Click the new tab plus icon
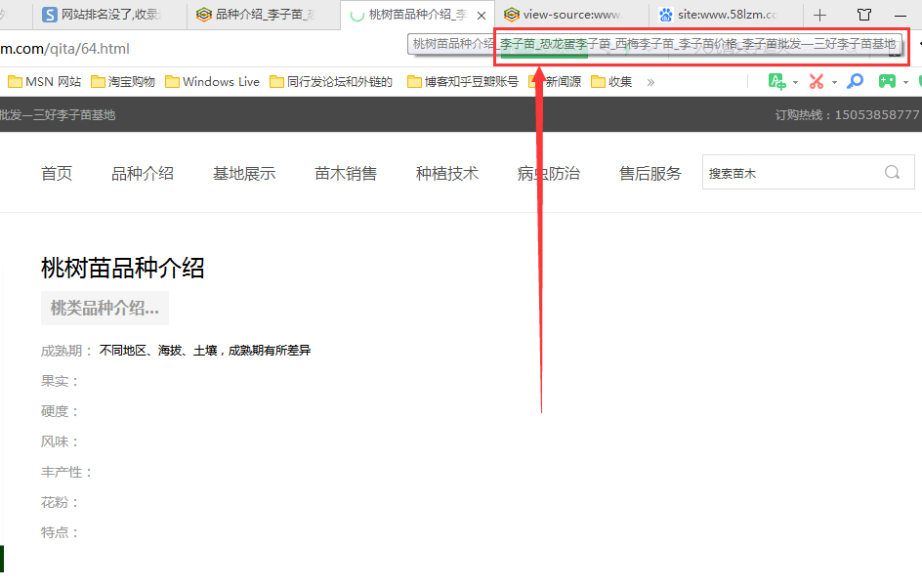The height and width of the screenshot is (588, 922). coord(820,14)
